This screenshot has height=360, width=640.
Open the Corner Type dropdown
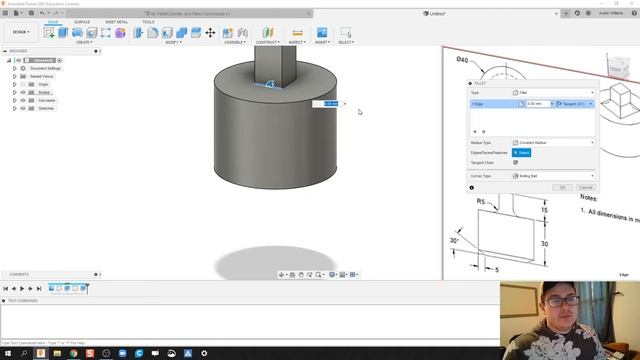(553, 176)
